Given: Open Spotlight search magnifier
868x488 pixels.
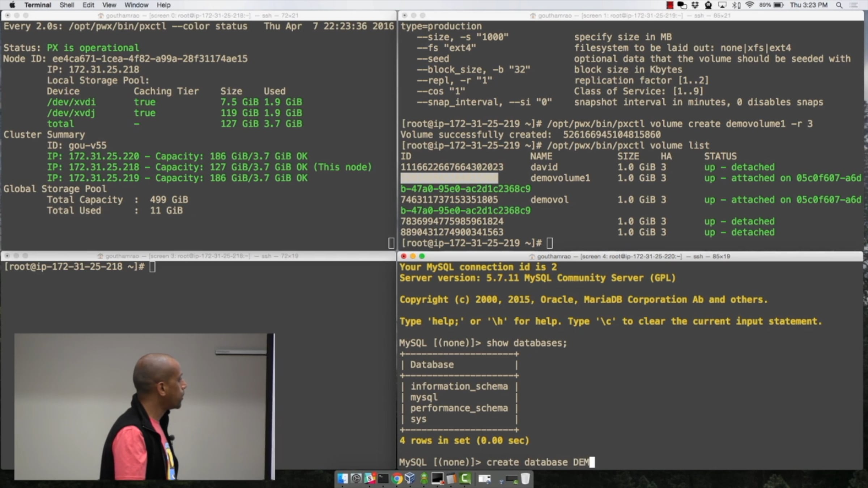Looking at the screenshot, I should (839, 5).
